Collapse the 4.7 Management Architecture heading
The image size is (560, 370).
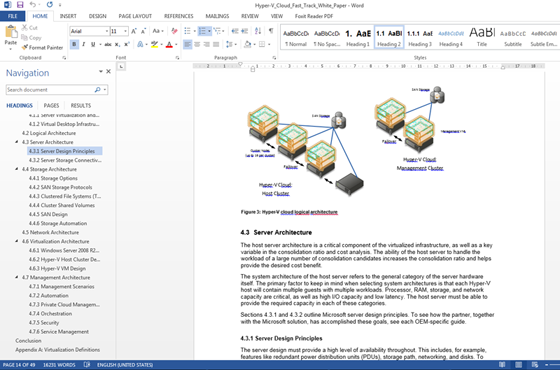pos(16,277)
